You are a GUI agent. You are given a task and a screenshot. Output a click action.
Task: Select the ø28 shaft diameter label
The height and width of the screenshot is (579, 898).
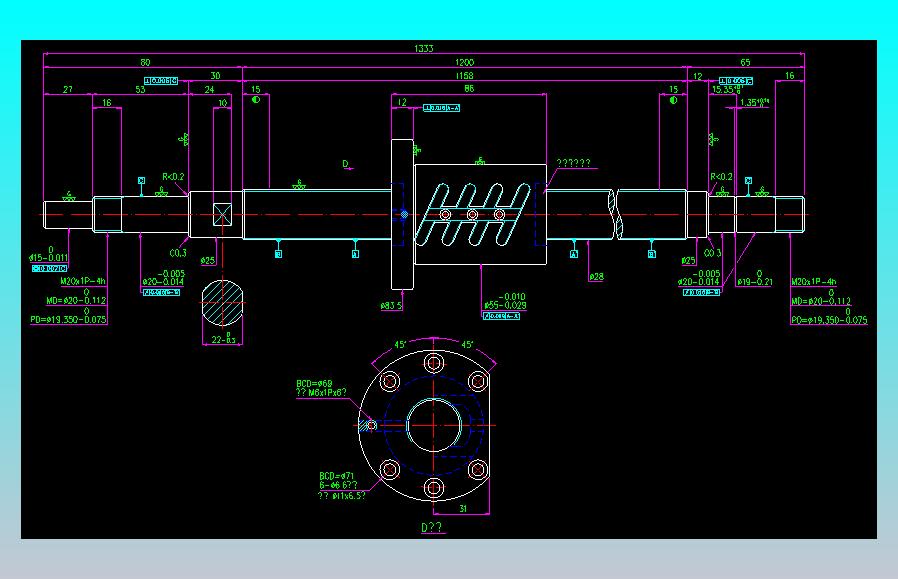tap(596, 277)
